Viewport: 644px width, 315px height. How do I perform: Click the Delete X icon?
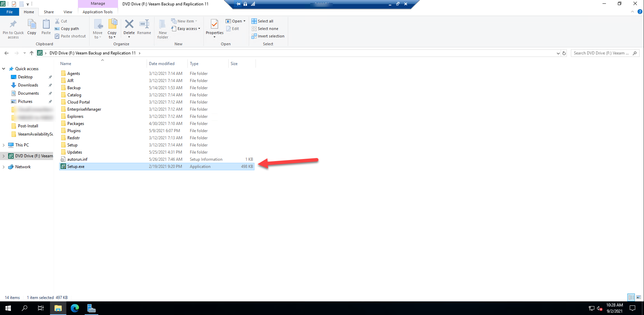pyautogui.click(x=129, y=24)
